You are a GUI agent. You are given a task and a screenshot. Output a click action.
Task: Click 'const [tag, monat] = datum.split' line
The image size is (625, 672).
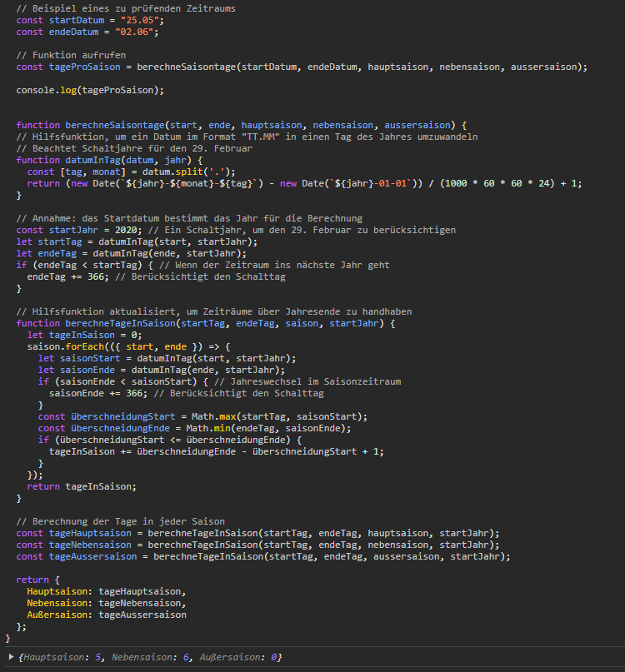point(132,172)
